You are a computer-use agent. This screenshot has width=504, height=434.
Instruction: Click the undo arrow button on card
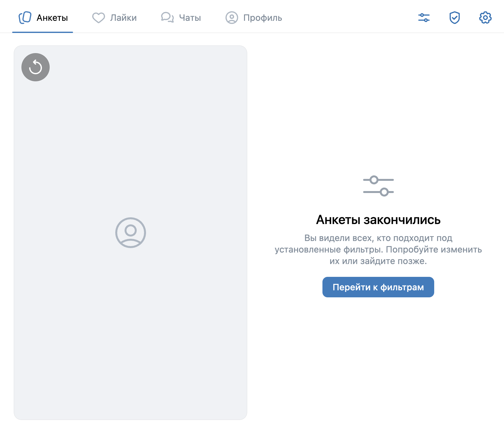pyautogui.click(x=36, y=67)
